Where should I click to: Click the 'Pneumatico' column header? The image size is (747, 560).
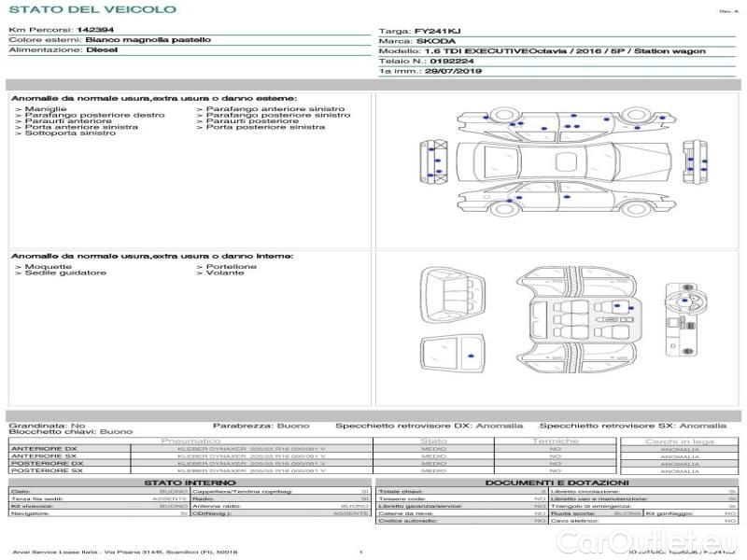tap(191, 441)
